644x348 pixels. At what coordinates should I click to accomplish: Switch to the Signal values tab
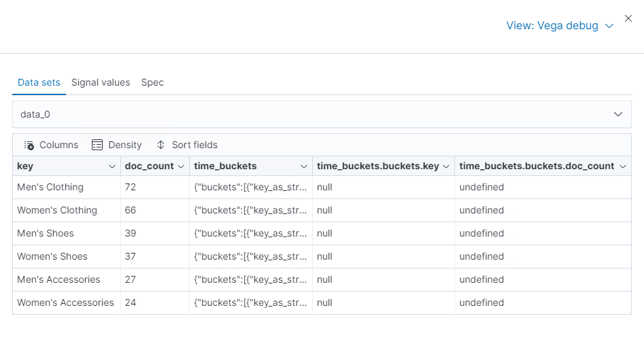tap(101, 82)
